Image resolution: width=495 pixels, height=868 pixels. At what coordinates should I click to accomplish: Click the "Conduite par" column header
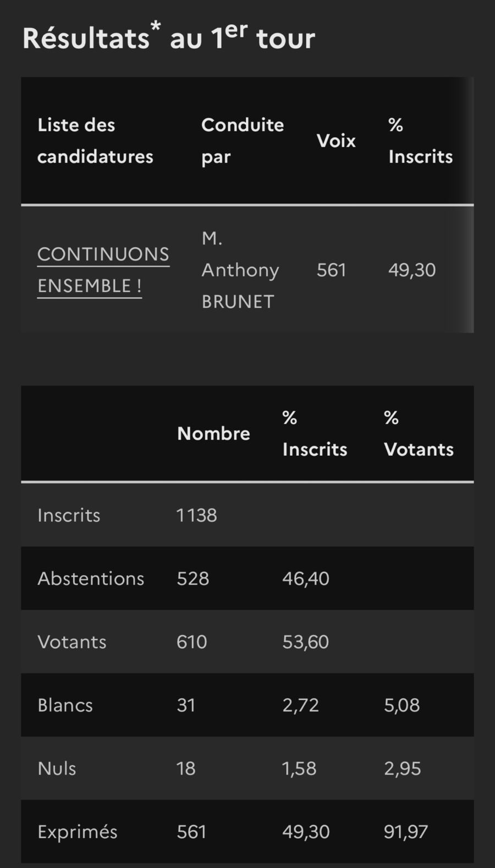click(x=243, y=141)
